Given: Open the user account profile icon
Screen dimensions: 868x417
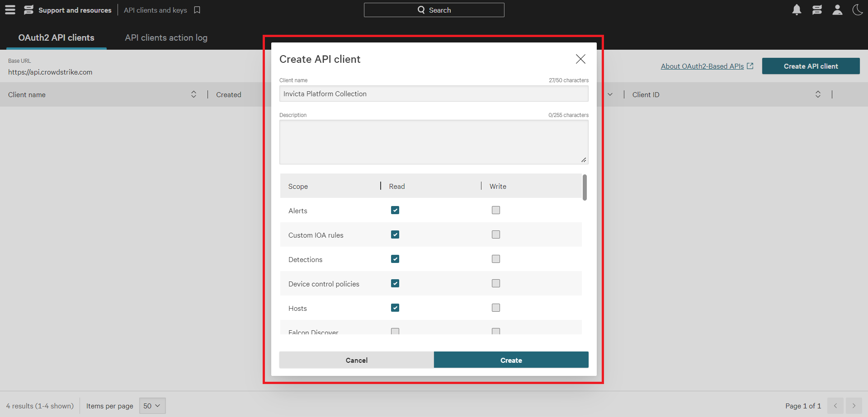Looking at the screenshot, I should (x=837, y=10).
